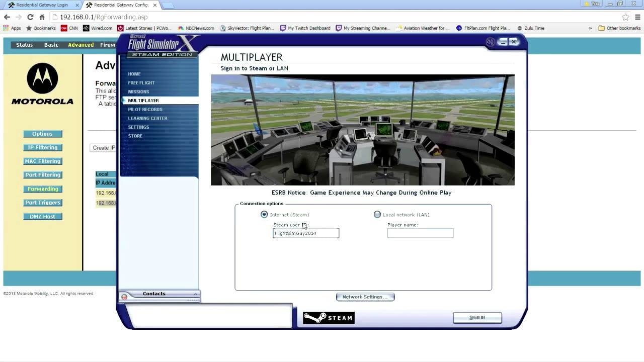Go to HOME in Flight Simulator menu
Viewport: 644px width, 362px height.
tap(134, 74)
